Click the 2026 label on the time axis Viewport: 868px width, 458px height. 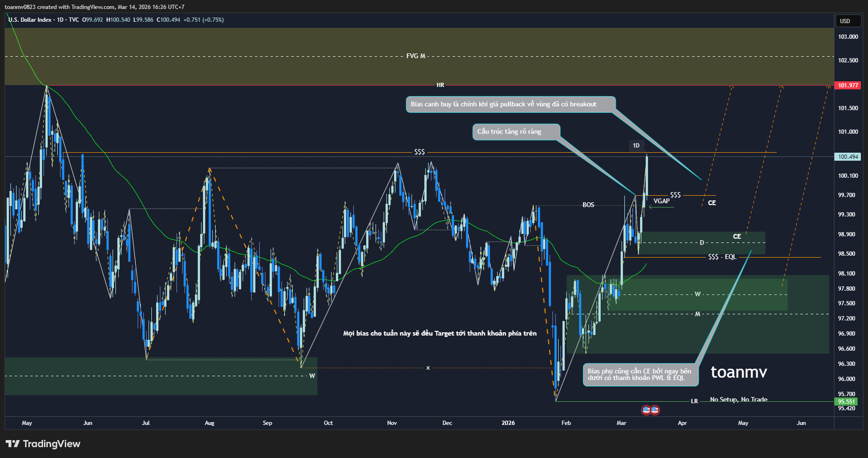pos(508,423)
